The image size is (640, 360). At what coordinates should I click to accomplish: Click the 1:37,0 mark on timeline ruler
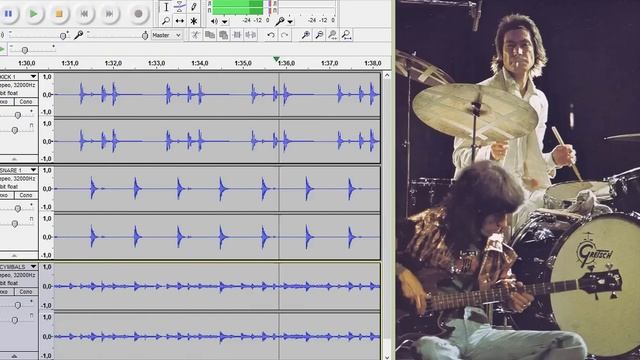[x=329, y=63]
